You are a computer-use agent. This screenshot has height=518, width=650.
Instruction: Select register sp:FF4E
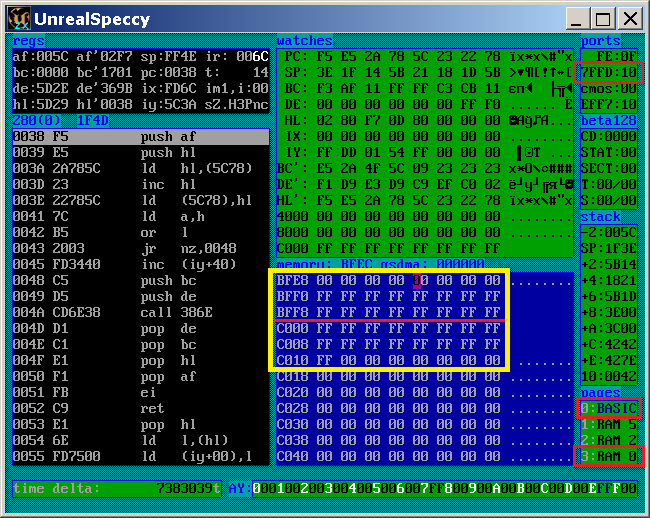tap(168, 57)
